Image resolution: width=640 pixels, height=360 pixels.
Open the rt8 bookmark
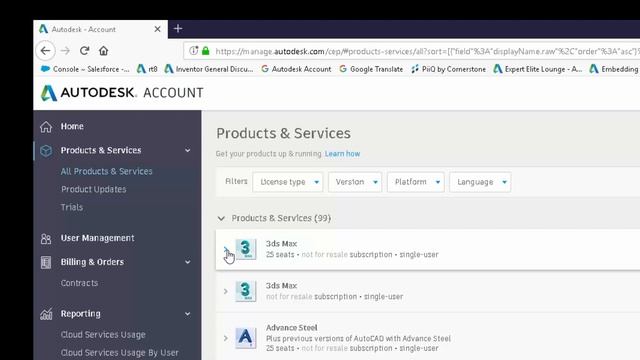pos(147,69)
